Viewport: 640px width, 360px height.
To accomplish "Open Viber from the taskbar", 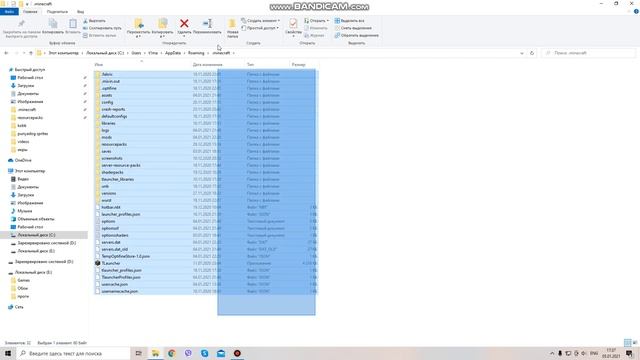I will pyautogui.click(x=188, y=353).
